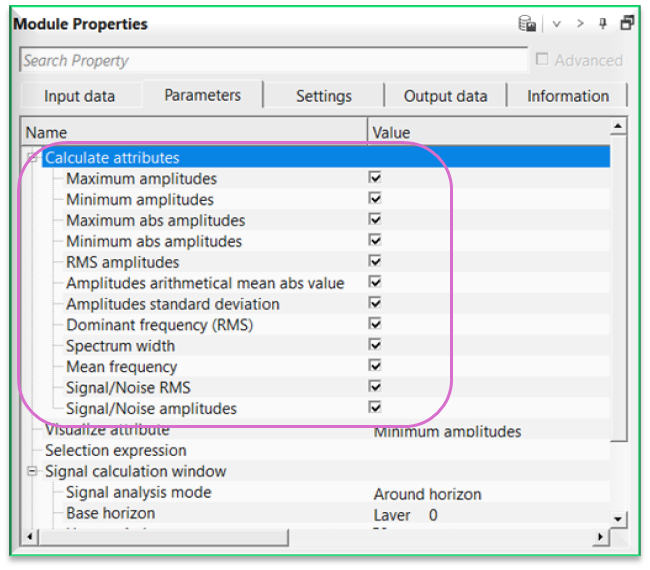
Task: Collapse the Signal calculation window group
Action: (32, 471)
